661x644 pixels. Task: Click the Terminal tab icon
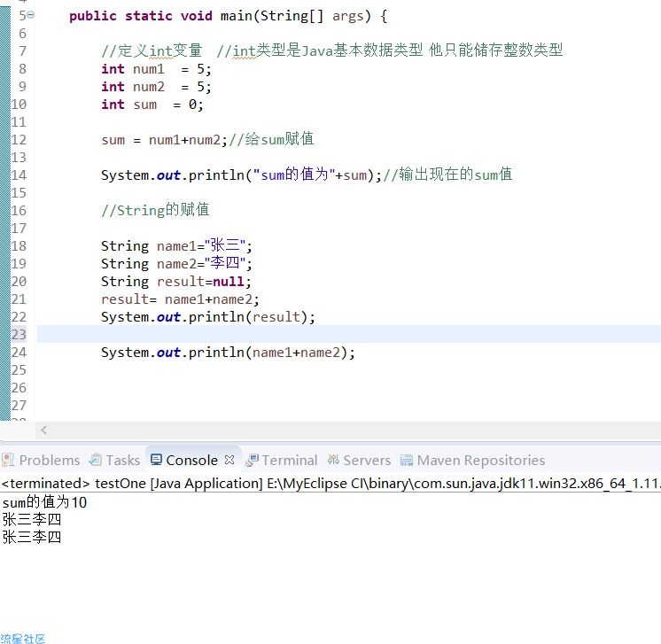coord(252,461)
